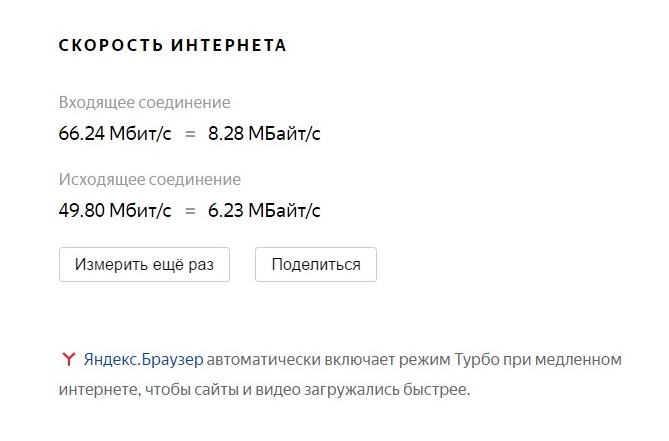
Task: Click the 6.23 МБайт/с outgoing speed value
Action: (x=264, y=210)
